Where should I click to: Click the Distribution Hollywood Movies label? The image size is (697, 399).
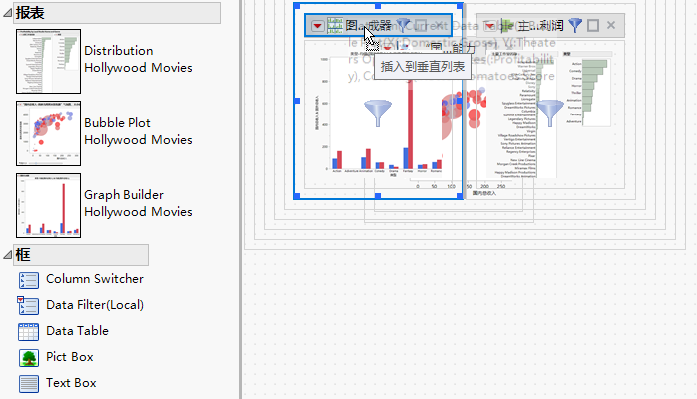point(138,59)
